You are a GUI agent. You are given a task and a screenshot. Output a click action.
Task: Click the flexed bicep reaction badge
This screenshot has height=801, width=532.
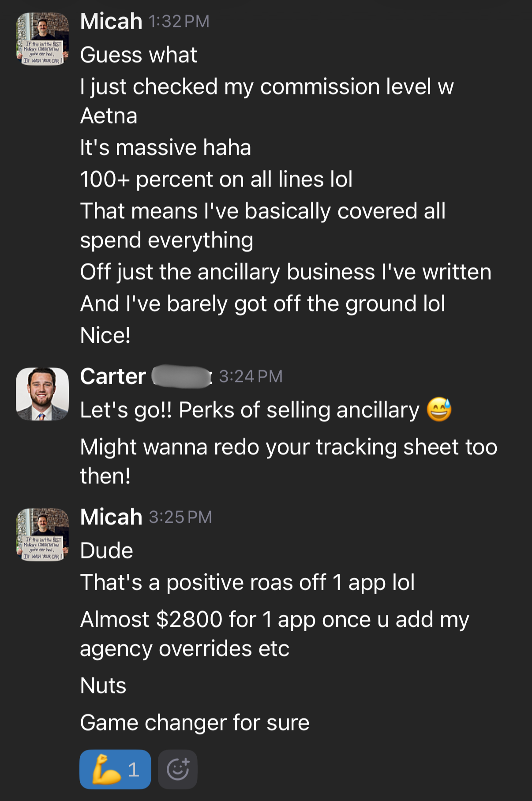tap(115, 769)
